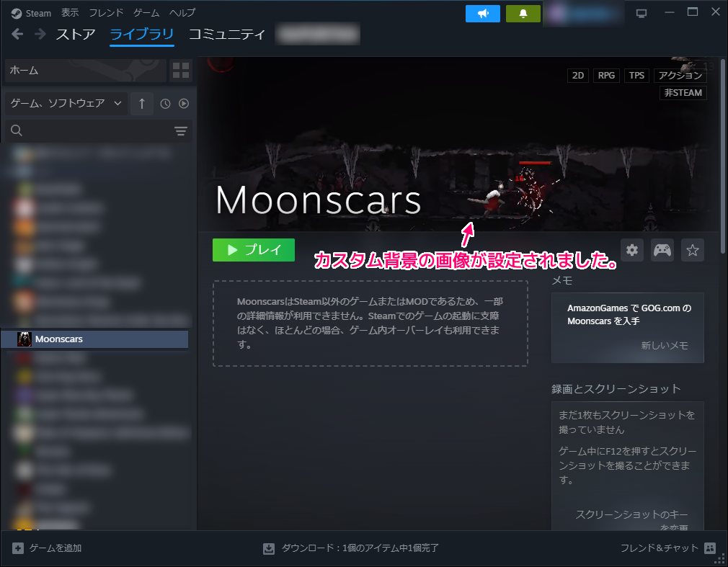Open announcements megaphone button

pyautogui.click(x=483, y=14)
